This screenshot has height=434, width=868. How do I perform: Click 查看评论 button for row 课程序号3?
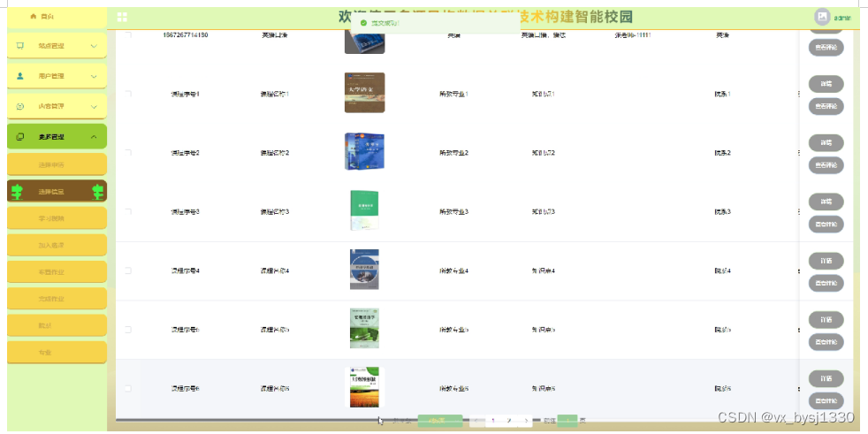coord(826,225)
